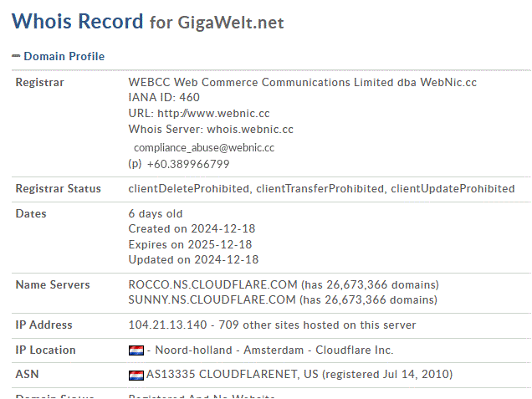Click the URL http://www.webnic.cc
This screenshot has height=399, width=532.
coord(213,113)
